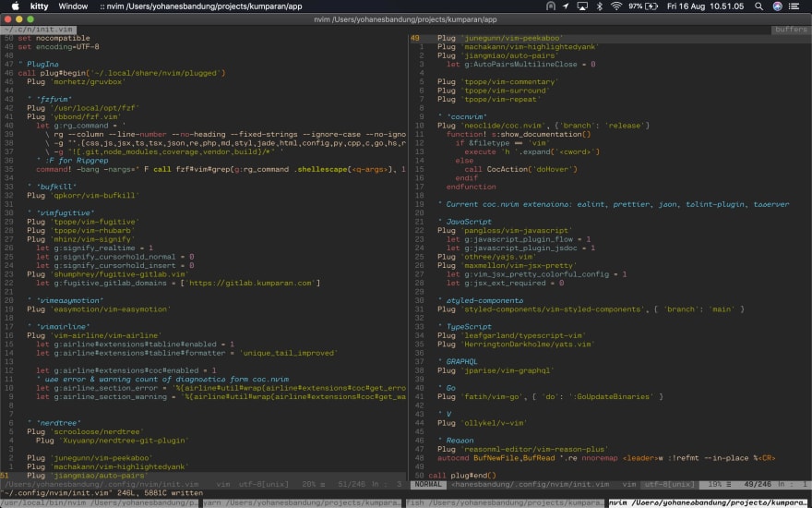Click Plug 'pangloss/vim-javascript' line

pyautogui.click(x=505, y=230)
